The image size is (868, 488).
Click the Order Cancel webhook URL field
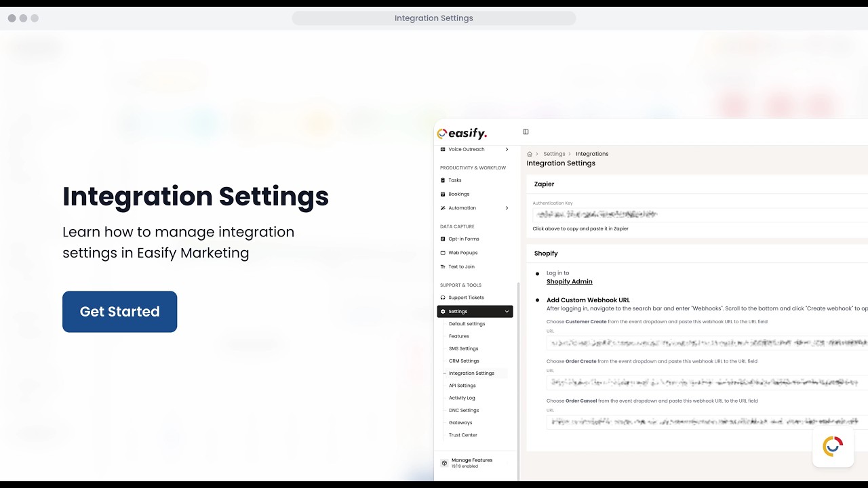[x=707, y=422]
